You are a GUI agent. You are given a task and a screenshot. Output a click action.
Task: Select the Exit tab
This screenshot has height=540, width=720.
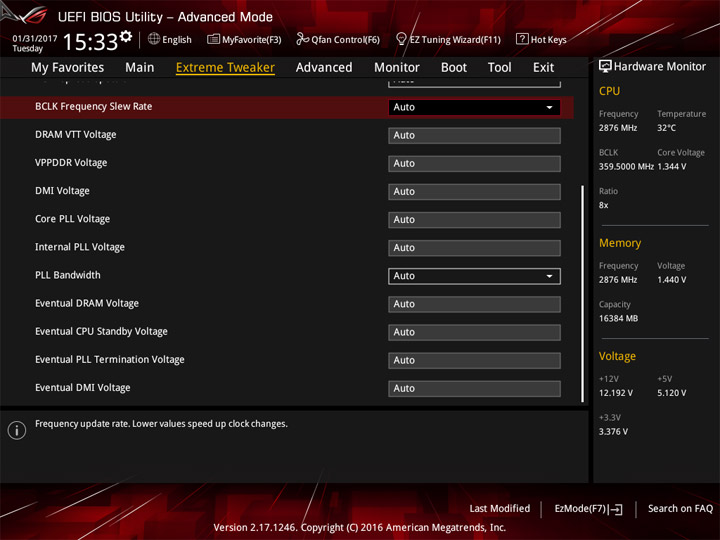click(543, 68)
